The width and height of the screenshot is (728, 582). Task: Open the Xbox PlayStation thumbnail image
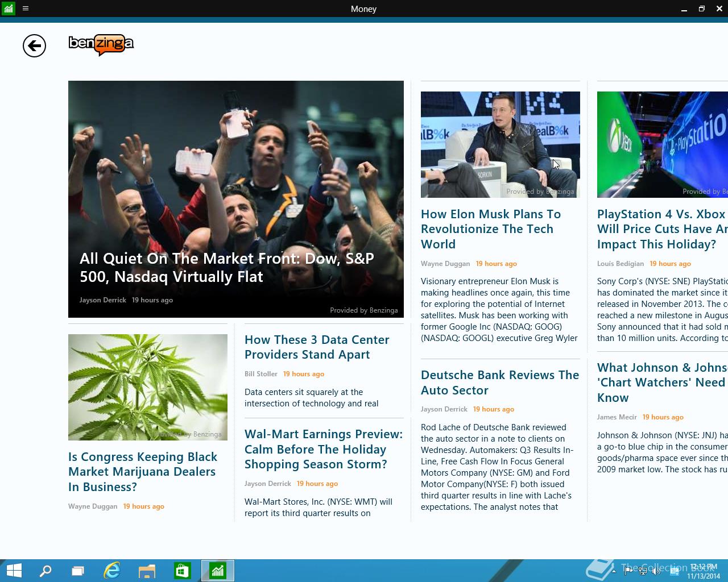tap(663, 144)
